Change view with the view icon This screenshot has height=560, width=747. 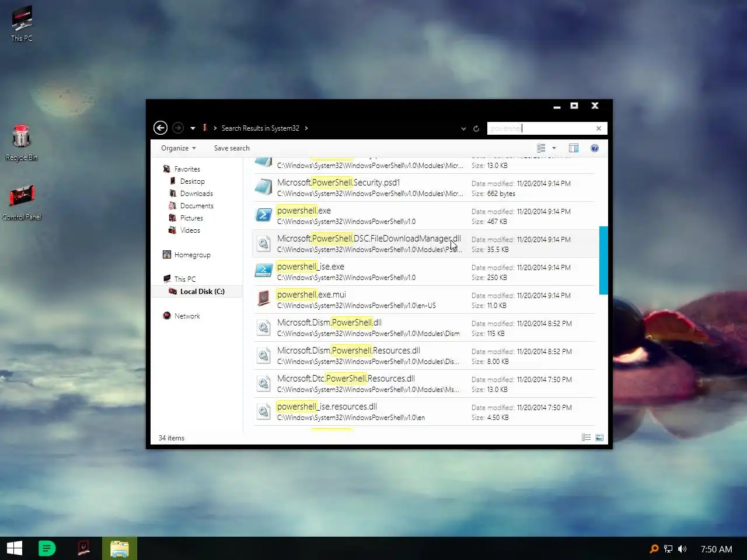541,148
